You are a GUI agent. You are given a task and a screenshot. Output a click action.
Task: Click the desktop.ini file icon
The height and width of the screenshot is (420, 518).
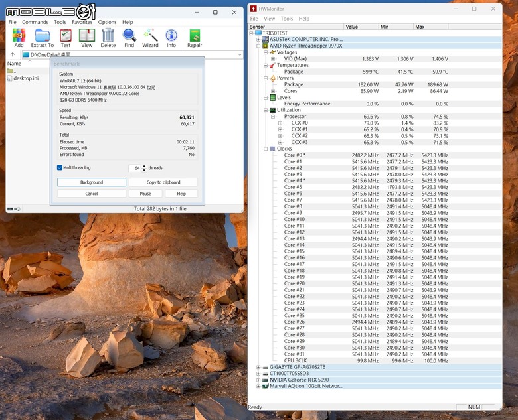point(9,78)
